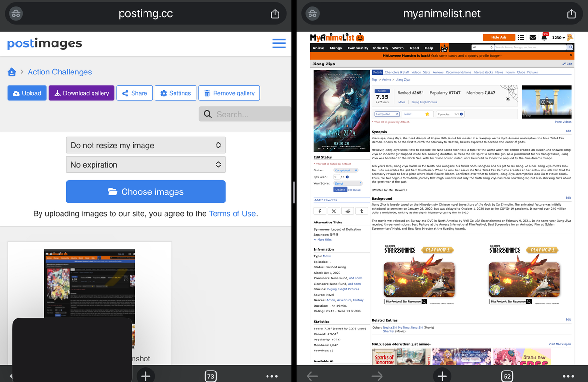Open more options dots in myanimelist pane

[x=568, y=376]
